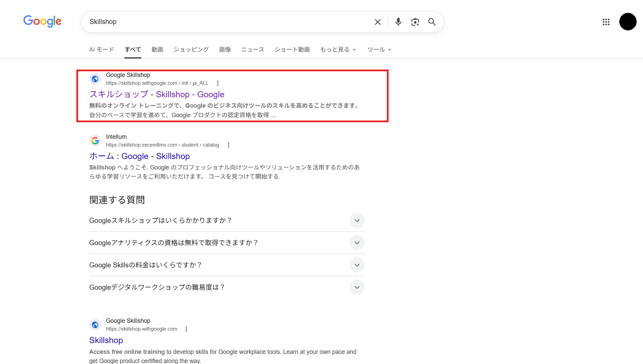The height and width of the screenshot is (364, 643).
Task: Open link ホーム : Google - Skillshop
Action: point(140,156)
